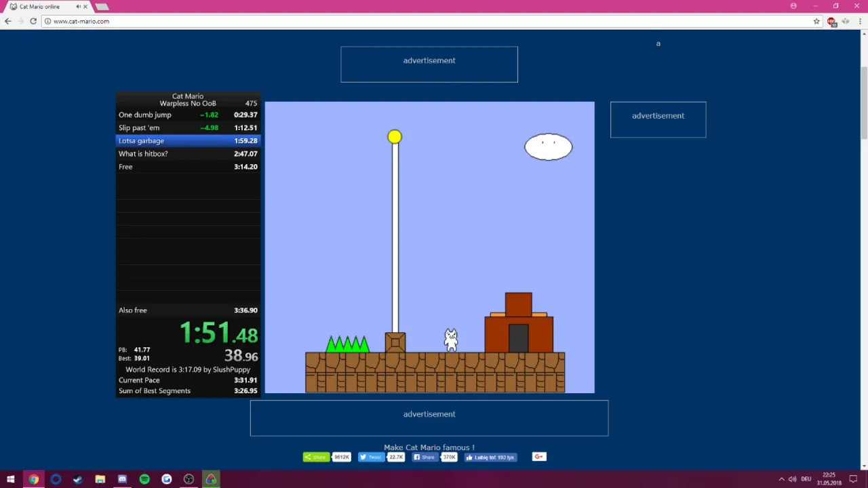Click the browser back arrow

coord(7,21)
